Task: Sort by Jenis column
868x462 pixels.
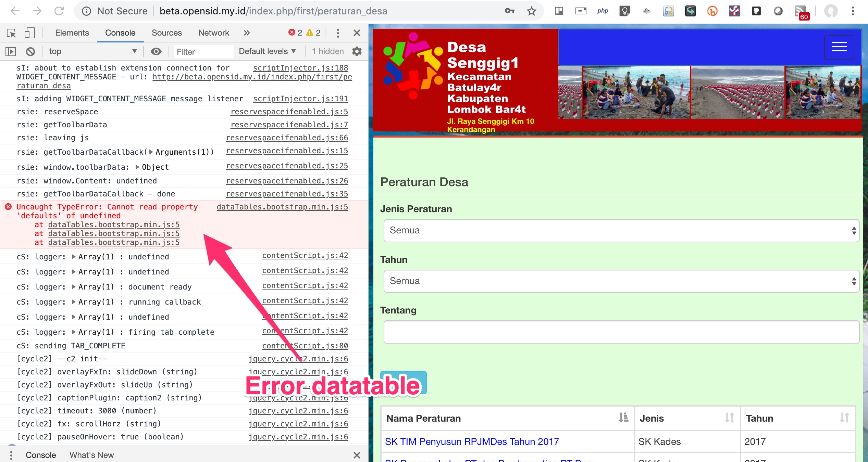Action: click(x=687, y=418)
